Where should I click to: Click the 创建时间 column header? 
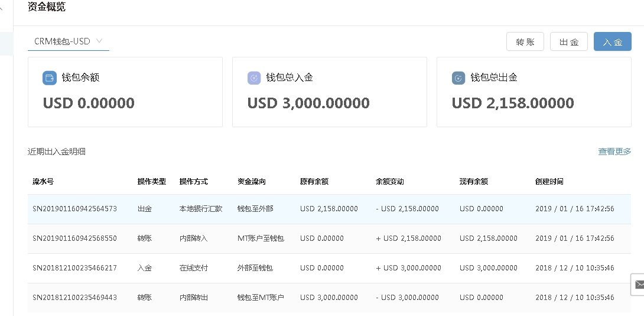pyautogui.click(x=549, y=182)
